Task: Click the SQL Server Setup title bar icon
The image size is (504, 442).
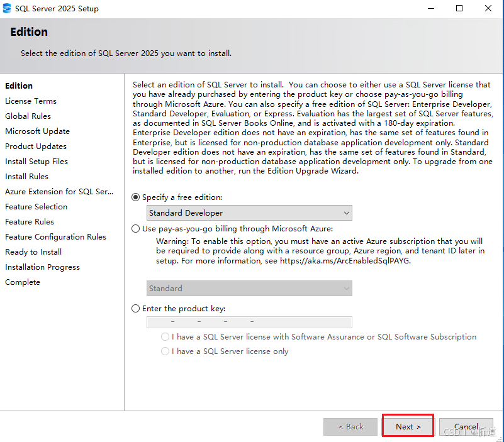Action: pyautogui.click(x=7, y=9)
